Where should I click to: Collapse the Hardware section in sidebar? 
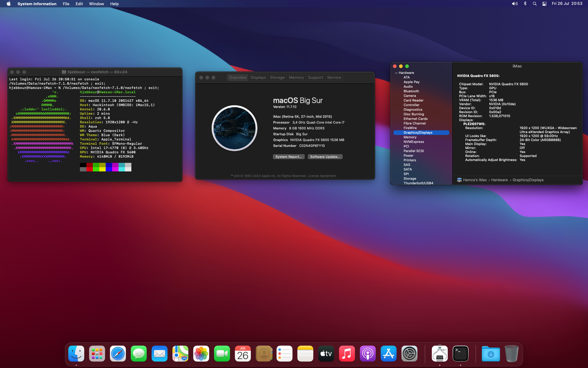click(x=396, y=73)
